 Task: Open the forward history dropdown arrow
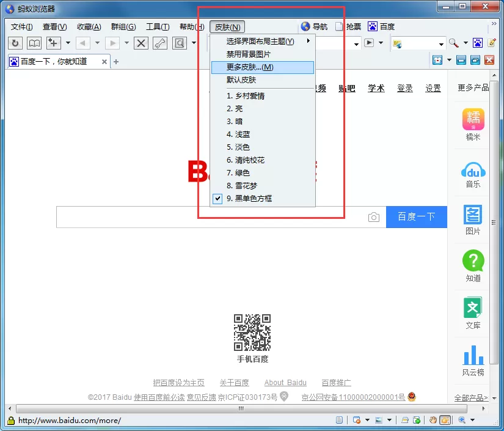coord(126,43)
